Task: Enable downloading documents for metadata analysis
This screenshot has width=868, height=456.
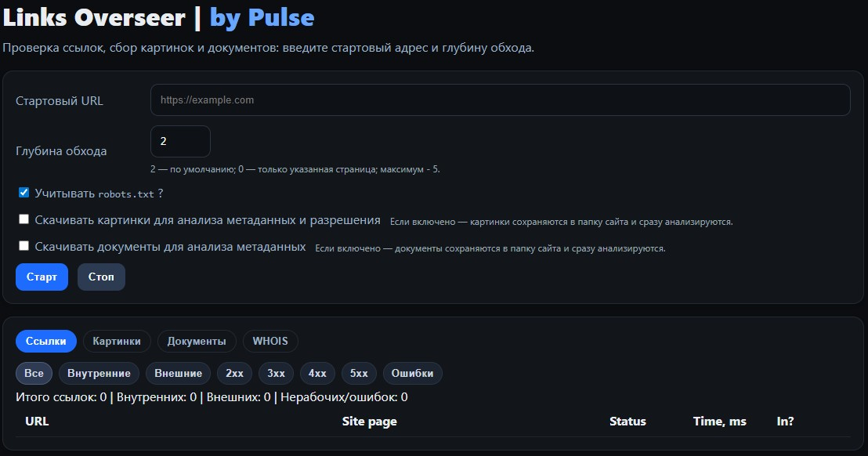Action: pos(24,246)
